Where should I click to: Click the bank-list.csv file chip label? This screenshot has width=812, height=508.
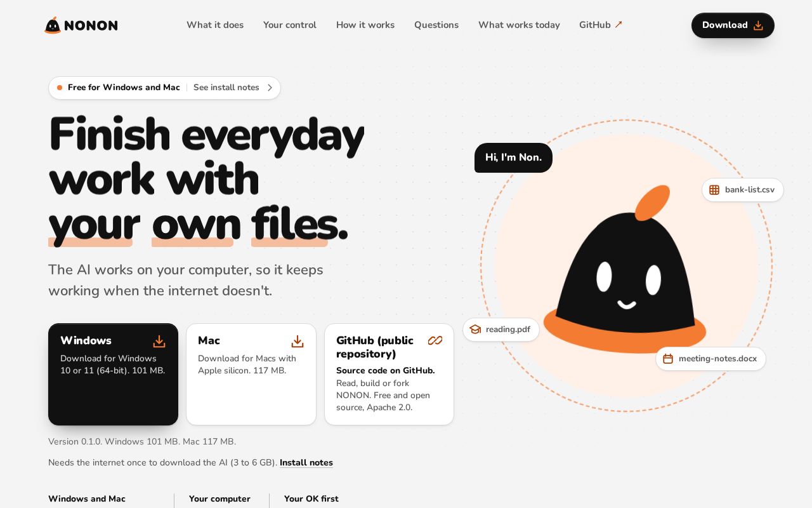(750, 190)
